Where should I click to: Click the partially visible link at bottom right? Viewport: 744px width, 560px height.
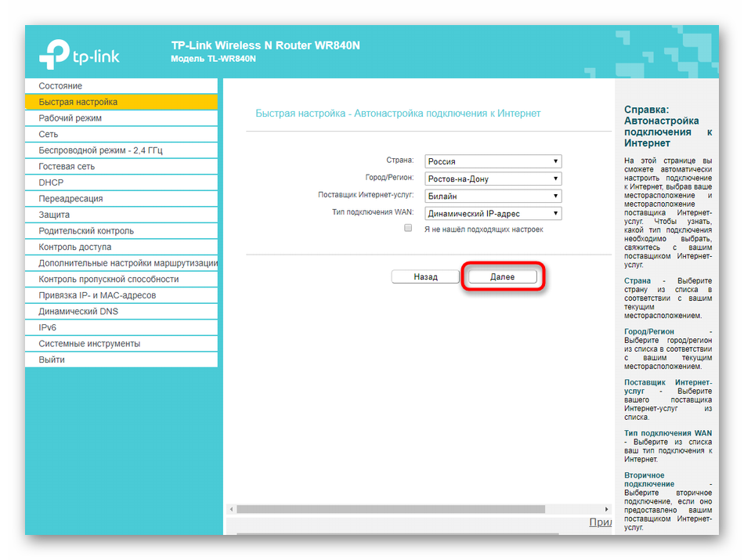tap(600, 522)
